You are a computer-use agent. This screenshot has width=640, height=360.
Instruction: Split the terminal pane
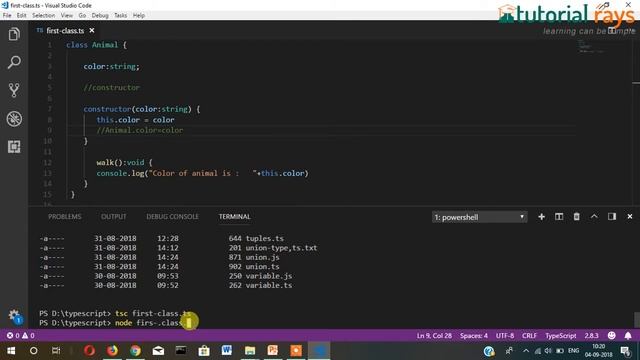[559, 217]
